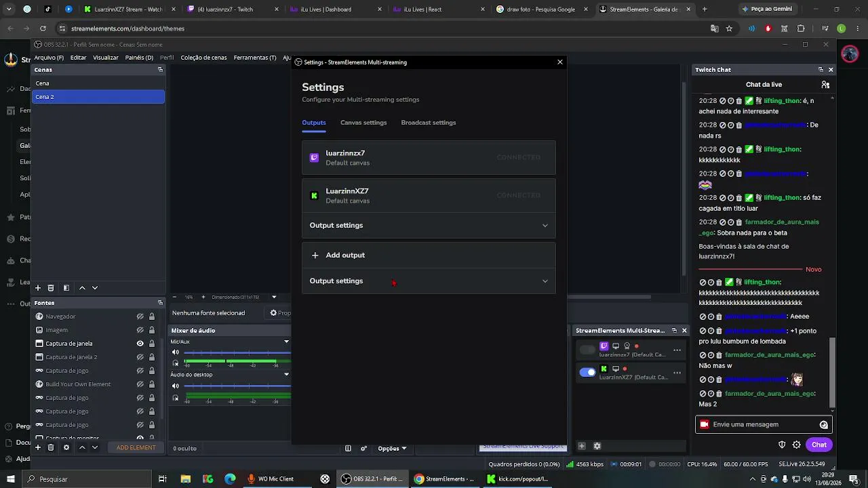868x488 pixels.
Task: Open source properties gear in Fontes panel
Action: coord(66,447)
